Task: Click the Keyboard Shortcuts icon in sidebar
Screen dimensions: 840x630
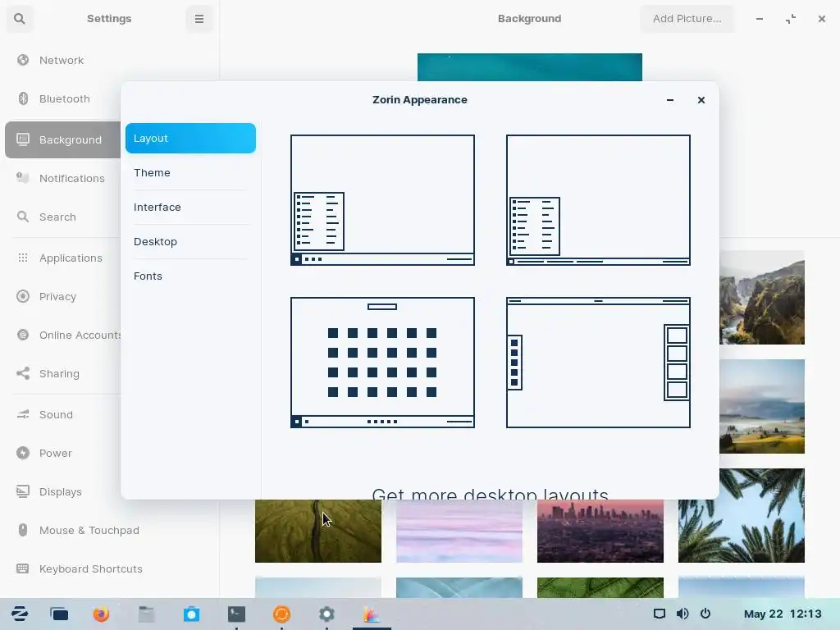Action: (23, 568)
